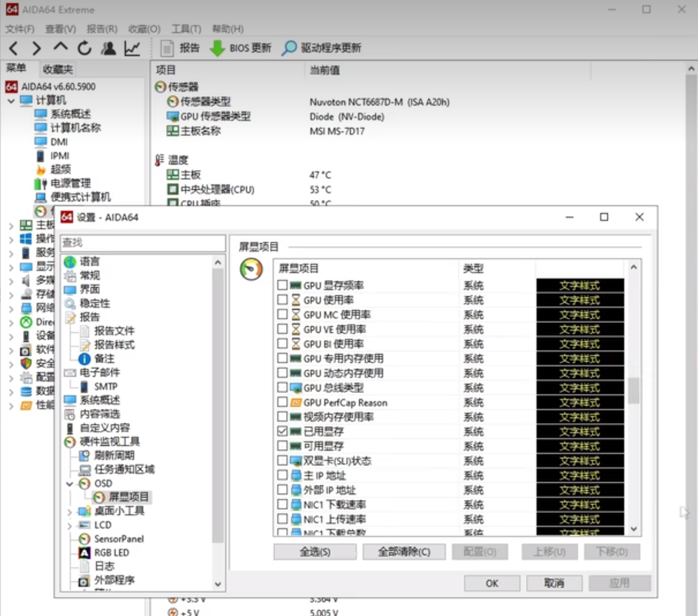
Task: Click the 全选(S) button
Action: 314,552
